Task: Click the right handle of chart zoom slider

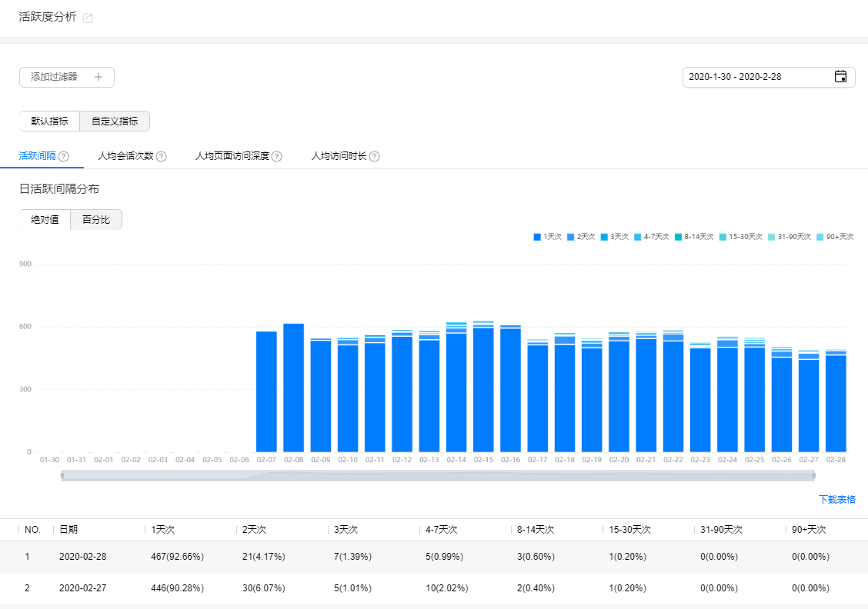Action: [814, 476]
